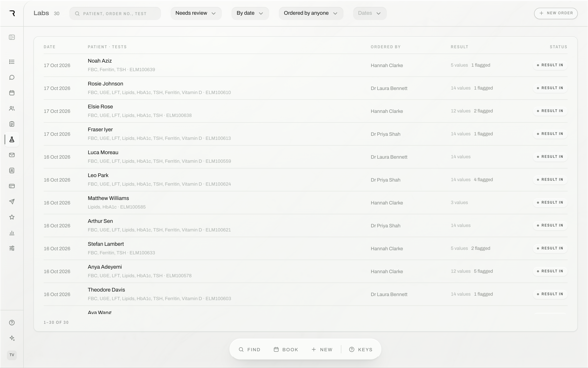The height and width of the screenshot is (368, 588).
Task: Open the billing card sidebar icon
Action: 12,186
